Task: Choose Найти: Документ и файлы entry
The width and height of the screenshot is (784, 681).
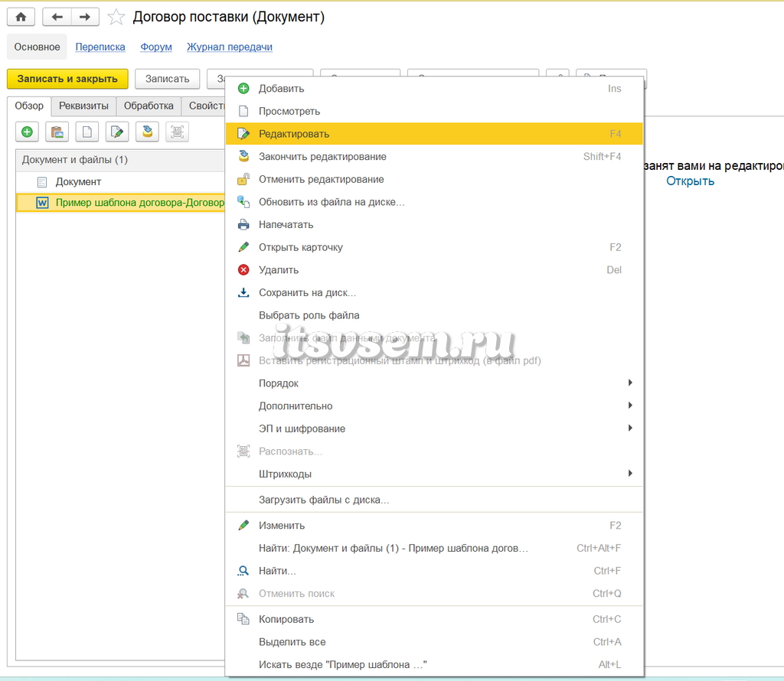Action: coord(434,548)
